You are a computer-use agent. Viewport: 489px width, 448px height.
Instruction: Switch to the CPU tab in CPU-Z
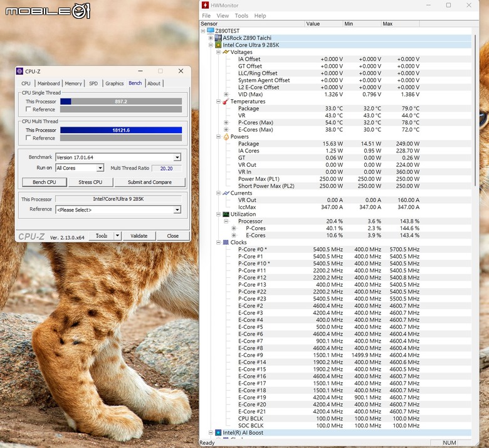point(26,83)
